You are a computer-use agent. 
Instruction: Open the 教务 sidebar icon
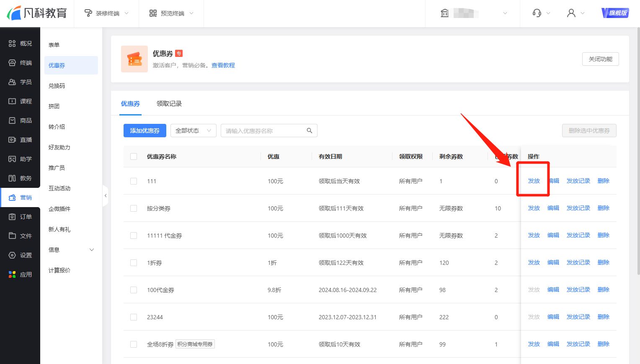tap(12, 178)
